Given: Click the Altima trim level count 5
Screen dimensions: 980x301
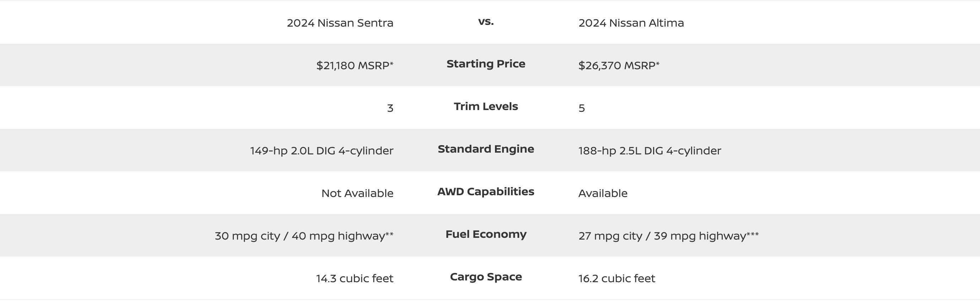Looking at the screenshot, I should tap(582, 108).
